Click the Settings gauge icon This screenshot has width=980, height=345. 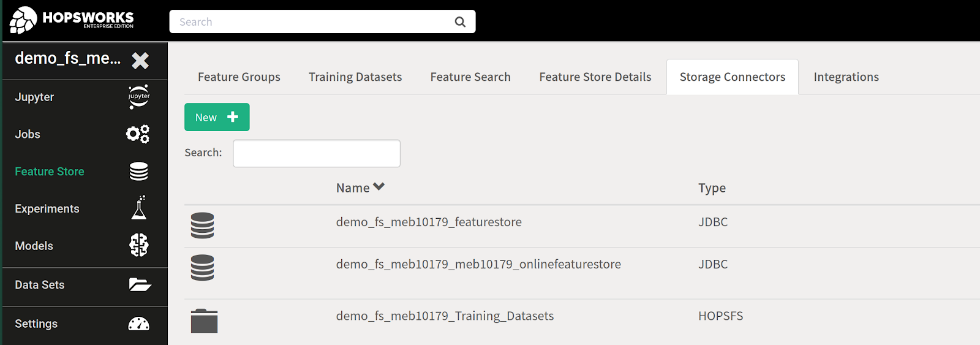pos(139,324)
